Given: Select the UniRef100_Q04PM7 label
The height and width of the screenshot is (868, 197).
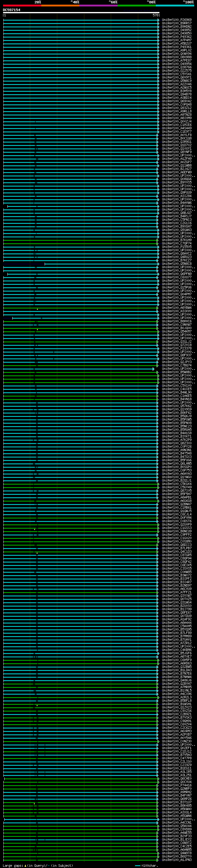Looking at the screenshot, I should tap(176, 294).
